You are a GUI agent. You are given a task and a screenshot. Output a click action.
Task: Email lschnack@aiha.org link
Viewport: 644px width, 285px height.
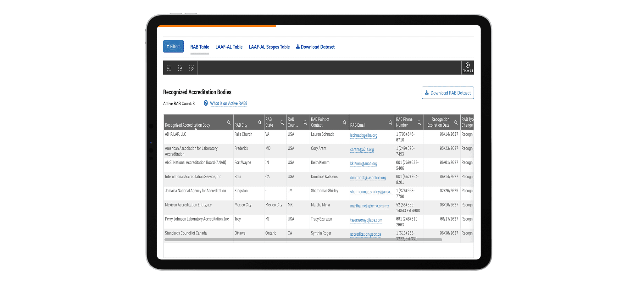click(x=364, y=135)
